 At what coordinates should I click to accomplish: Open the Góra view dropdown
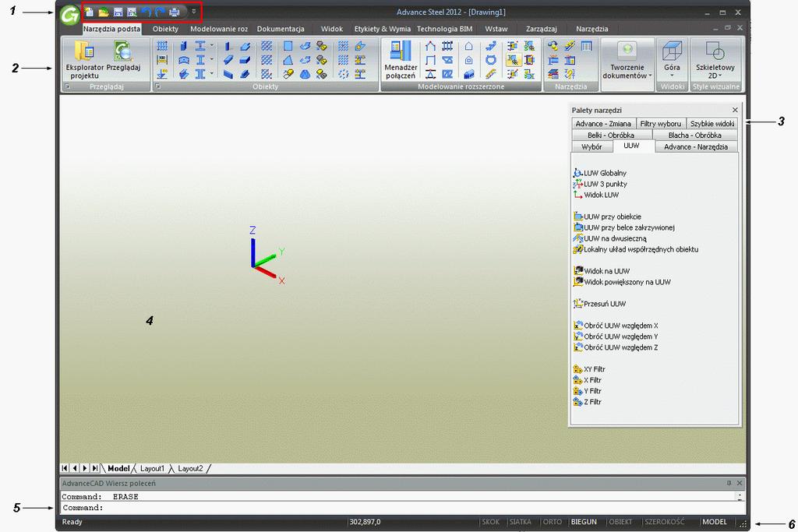pyautogui.click(x=672, y=60)
